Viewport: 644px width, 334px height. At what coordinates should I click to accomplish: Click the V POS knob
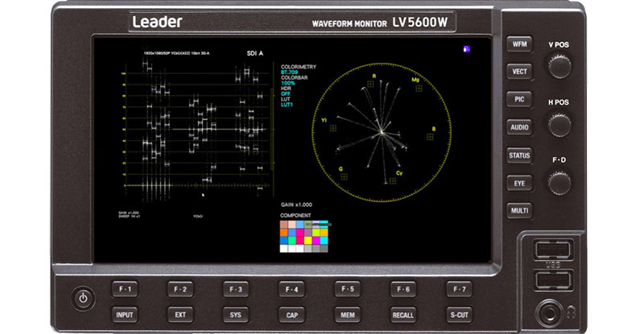[559, 66]
